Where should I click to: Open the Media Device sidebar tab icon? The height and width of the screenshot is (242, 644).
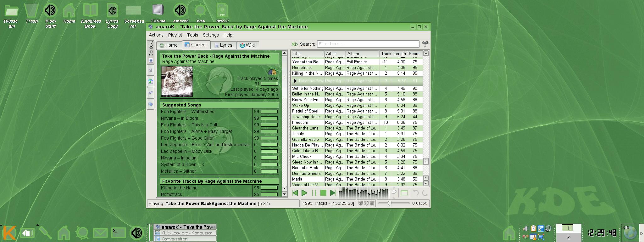coord(151,93)
